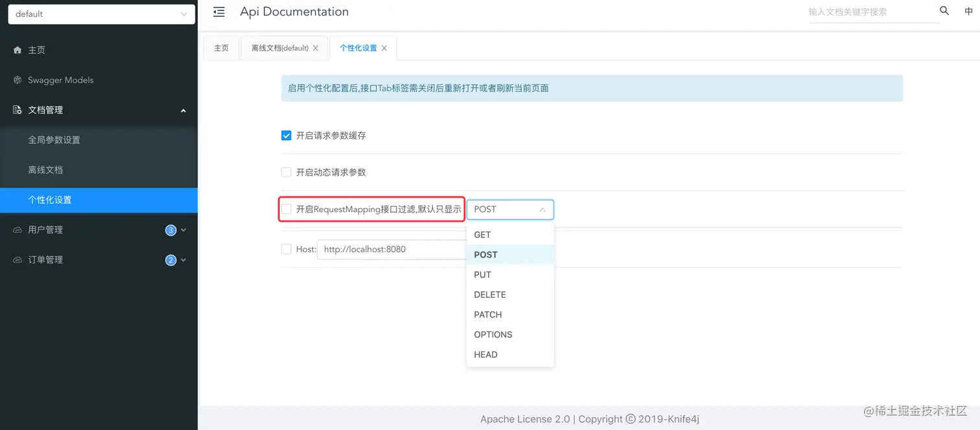Click the Host URL input field
This screenshot has height=430, width=980.
[391, 249]
